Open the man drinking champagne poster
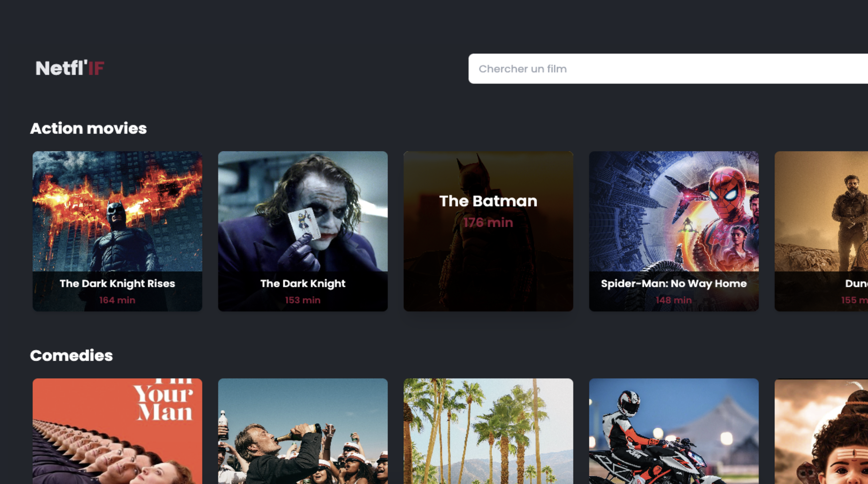 (x=302, y=431)
